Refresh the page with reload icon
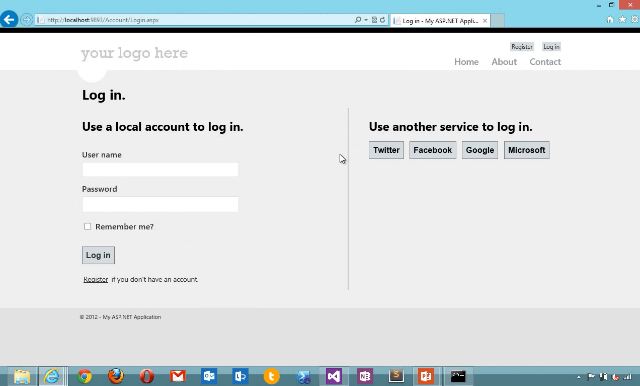The width and height of the screenshot is (640, 386). tap(382, 20)
